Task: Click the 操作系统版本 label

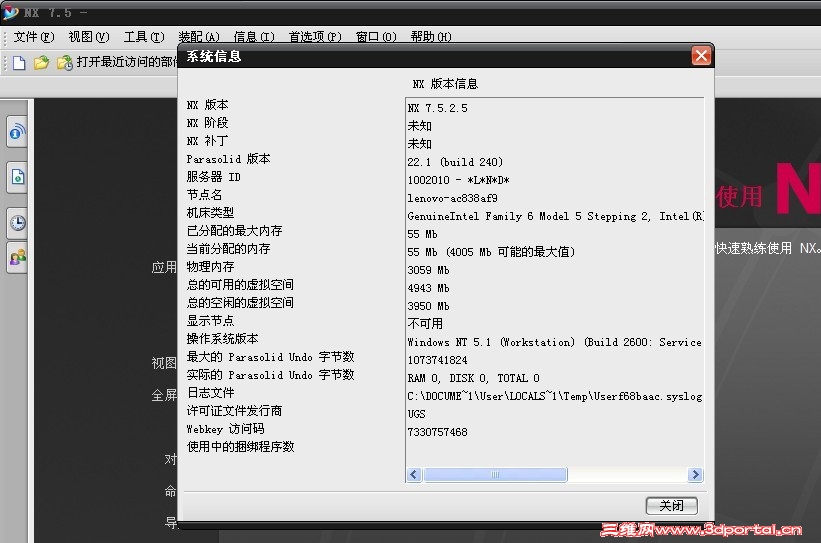Action: tap(223, 339)
